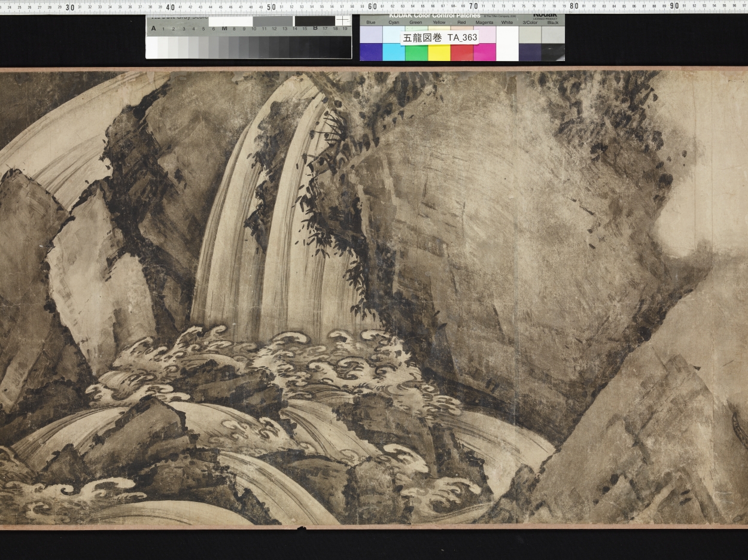This screenshot has width=748, height=560.
Task: Click the solid red Kodak color patch
Action: pos(462,52)
